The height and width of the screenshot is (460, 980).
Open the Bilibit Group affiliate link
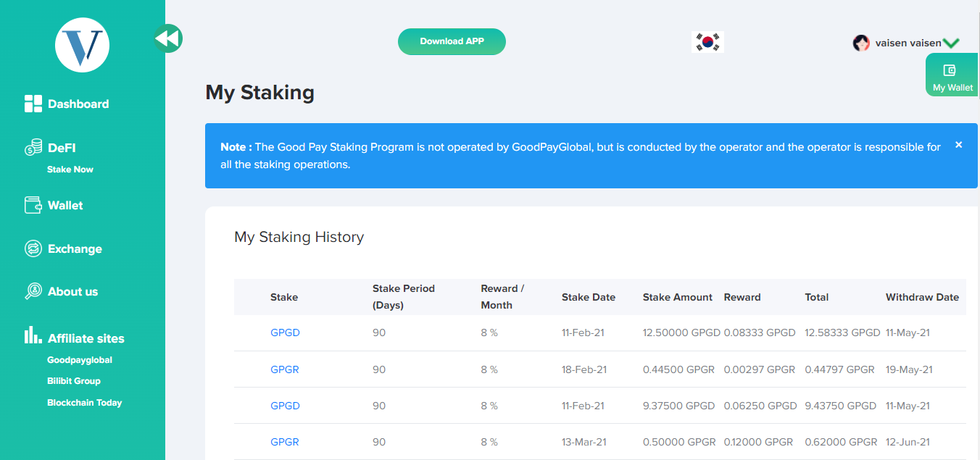click(74, 381)
